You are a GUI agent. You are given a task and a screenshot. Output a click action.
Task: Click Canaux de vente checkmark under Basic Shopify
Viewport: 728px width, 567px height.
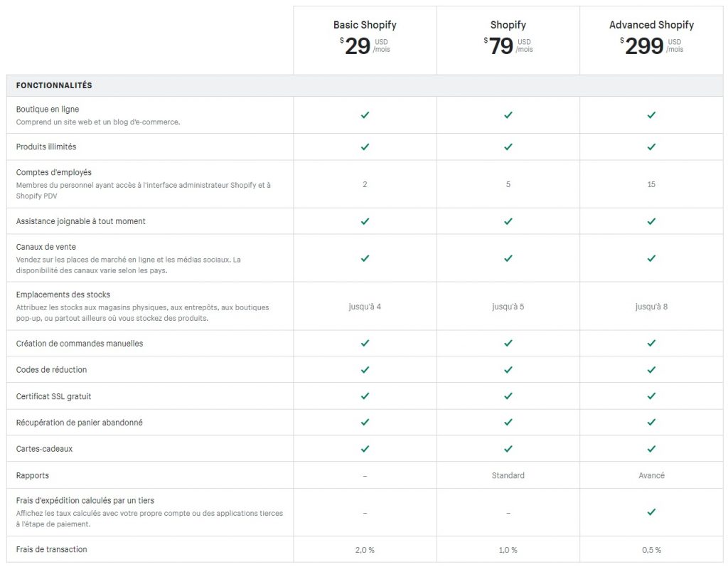[365, 258]
